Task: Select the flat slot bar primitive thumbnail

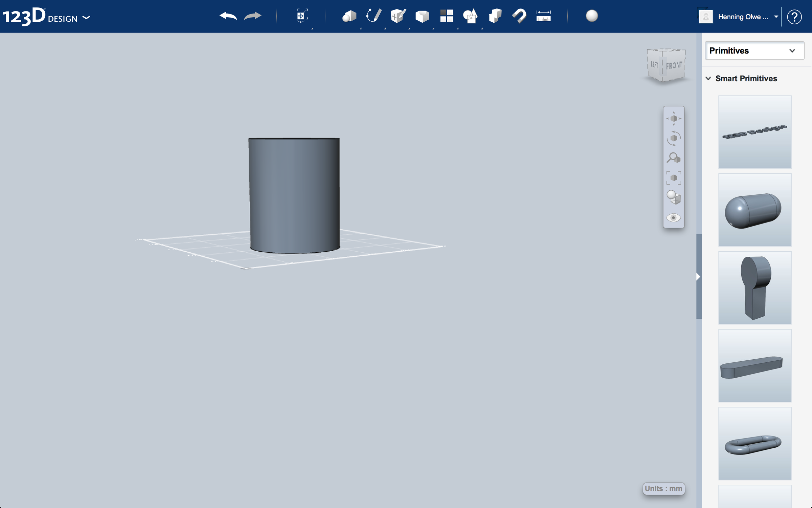Action: [x=755, y=366]
